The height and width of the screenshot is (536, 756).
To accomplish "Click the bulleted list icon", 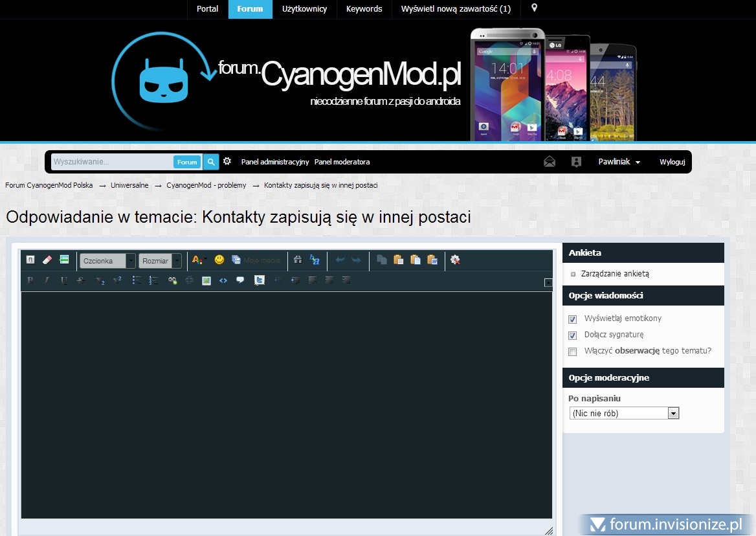I will click(x=137, y=280).
